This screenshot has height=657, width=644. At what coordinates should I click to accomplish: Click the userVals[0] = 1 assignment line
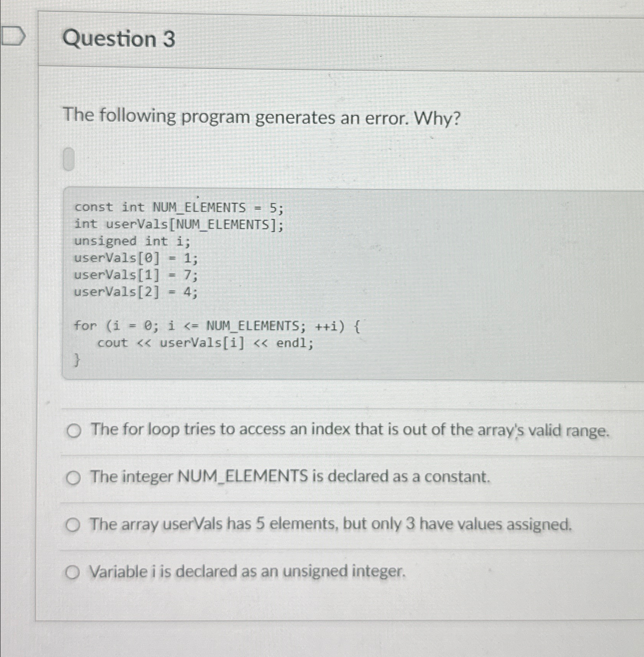(136, 259)
